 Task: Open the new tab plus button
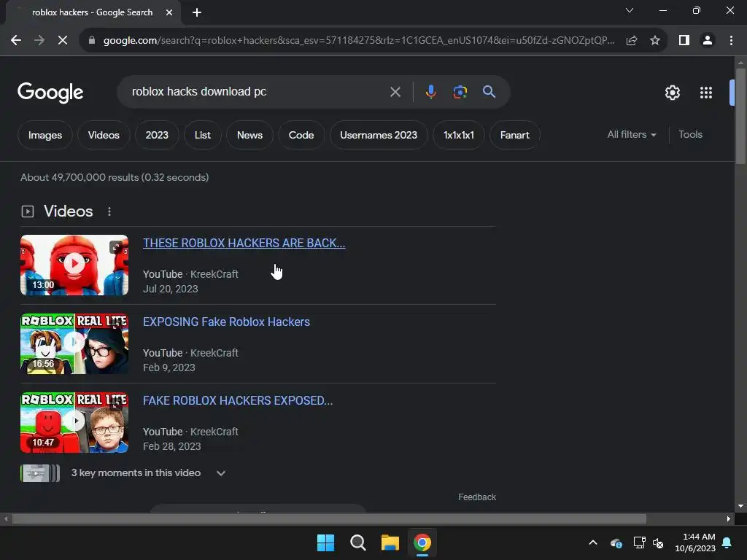click(x=197, y=12)
